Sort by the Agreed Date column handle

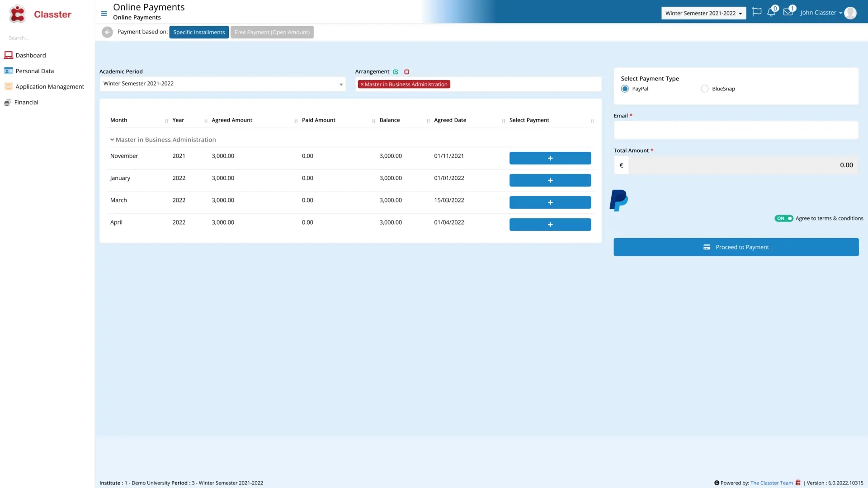[503, 121]
